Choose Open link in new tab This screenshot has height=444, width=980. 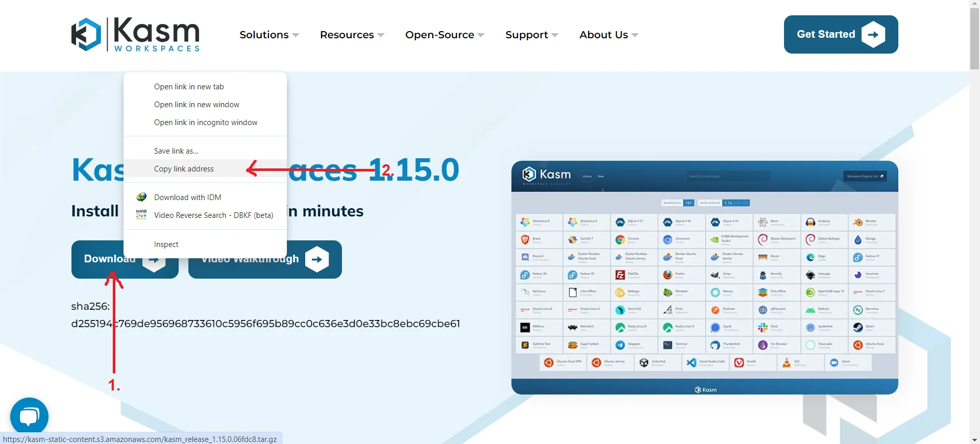(205, 87)
